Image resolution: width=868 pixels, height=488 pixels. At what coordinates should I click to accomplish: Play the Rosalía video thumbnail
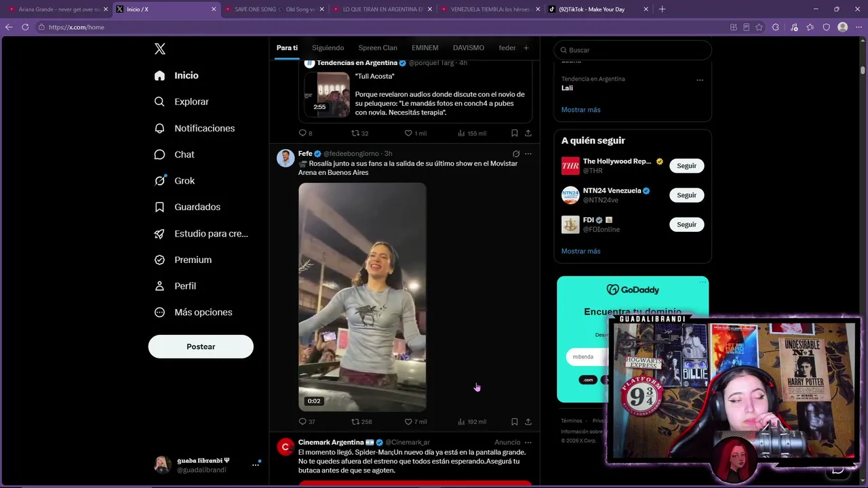[x=362, y=297]
